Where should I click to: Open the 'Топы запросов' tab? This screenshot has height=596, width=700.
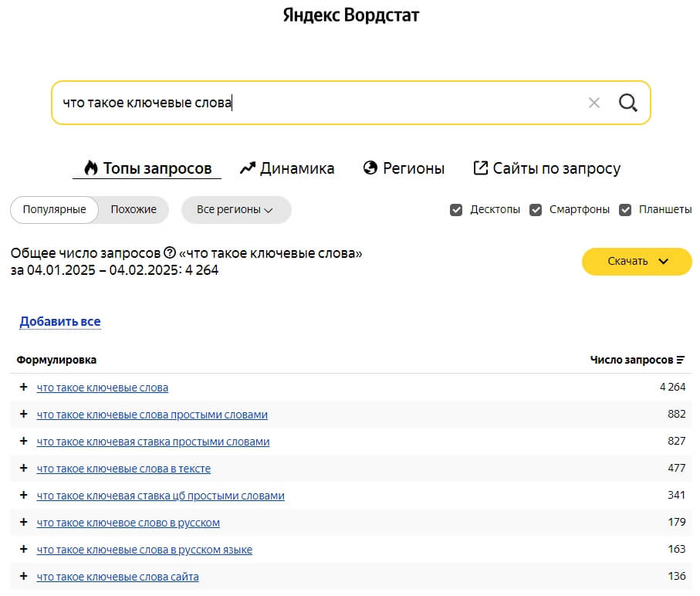point(147,168)
